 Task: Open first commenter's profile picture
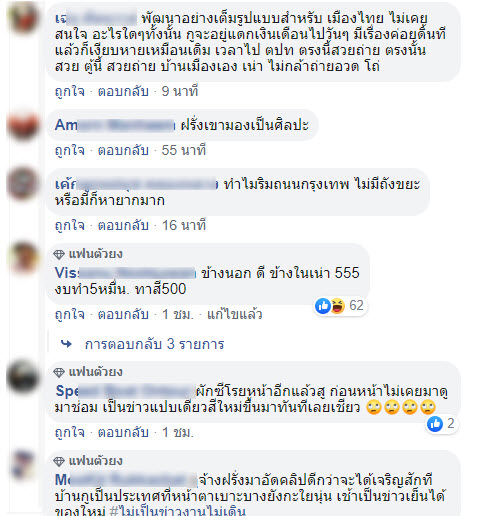point(23,17)
